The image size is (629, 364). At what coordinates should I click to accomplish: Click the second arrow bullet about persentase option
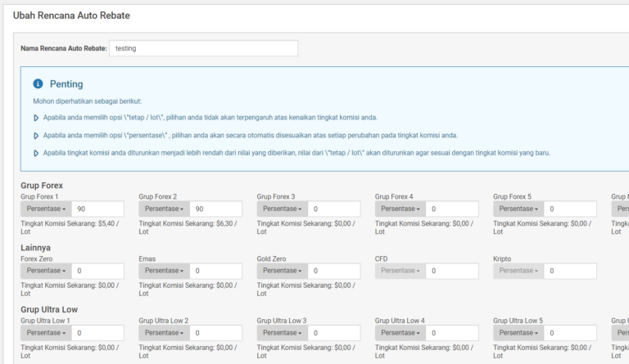(x=36, y=135)
